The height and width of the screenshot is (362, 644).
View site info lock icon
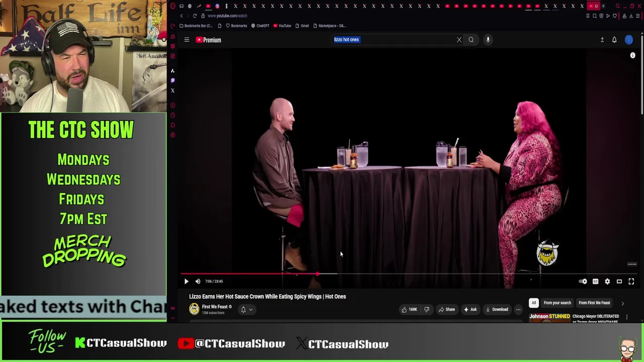203,16
